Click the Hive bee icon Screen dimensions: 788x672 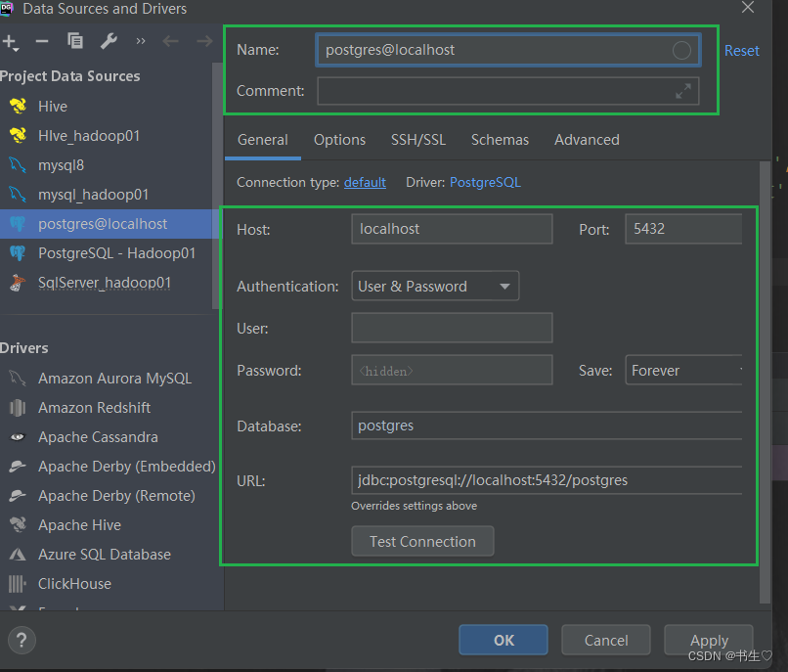point(19,106)
